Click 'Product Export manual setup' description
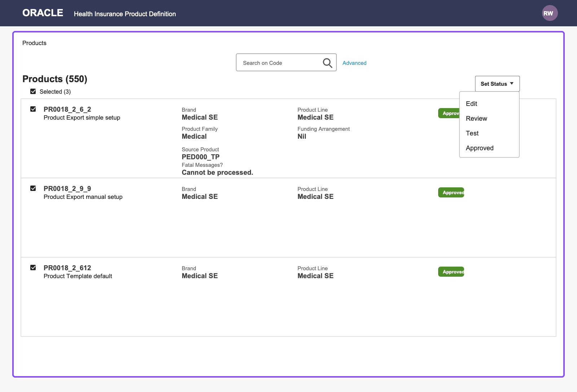This screenshot has height=392, width=577. 83,197
